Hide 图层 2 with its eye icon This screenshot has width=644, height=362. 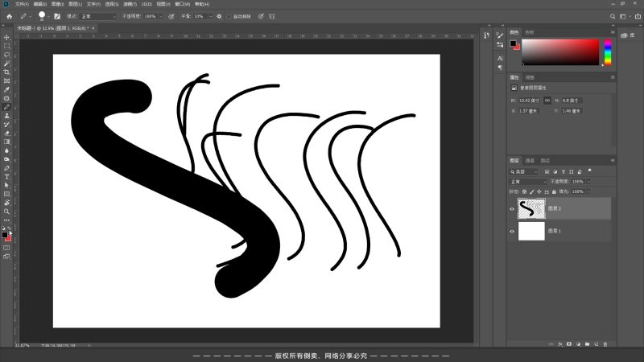click(512, 208)
